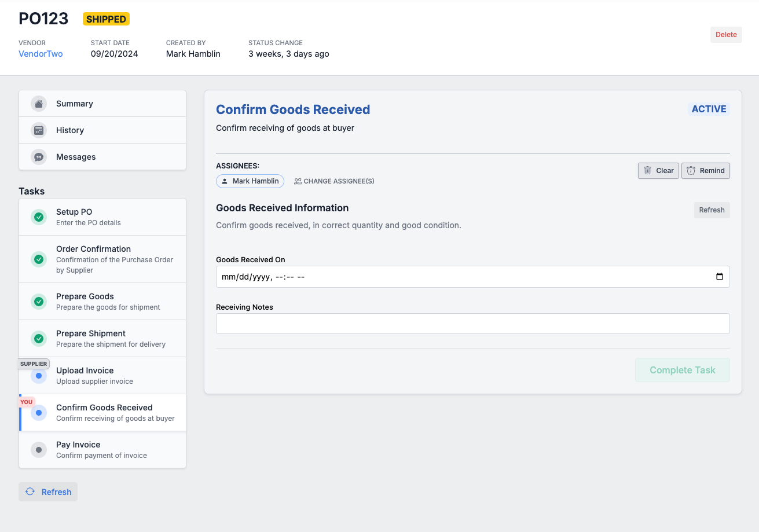Click the Confirm Goods Received panel heading
The width and height of the screenshot is (759, 532).
point(293,109)
